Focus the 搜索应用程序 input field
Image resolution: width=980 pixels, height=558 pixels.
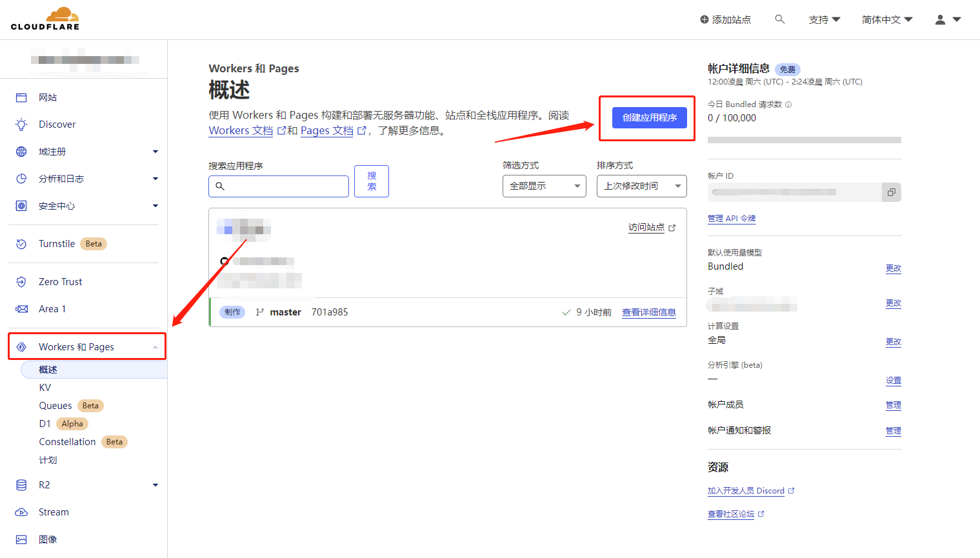click(x=279, y=186)
